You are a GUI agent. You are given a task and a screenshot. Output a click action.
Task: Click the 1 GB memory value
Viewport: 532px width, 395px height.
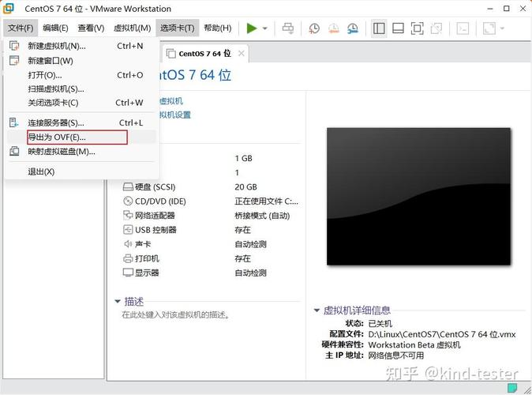click(243, 158)
